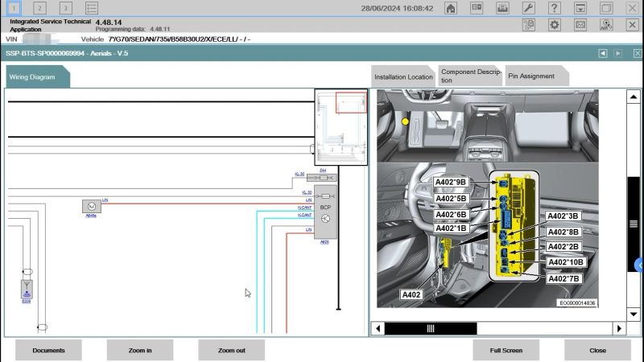This screenshot has width=644, height=362.
Task: Switch to the Installation Location tab
Action: coord(403,76)
